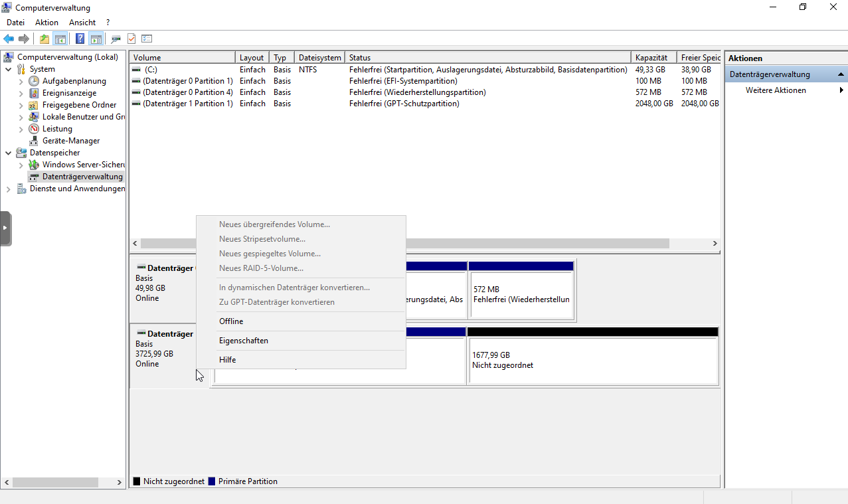The width and height of the screenshot is (848, 504).
Task: Sort by the Kapazität column header
Action: click(654, 58)
